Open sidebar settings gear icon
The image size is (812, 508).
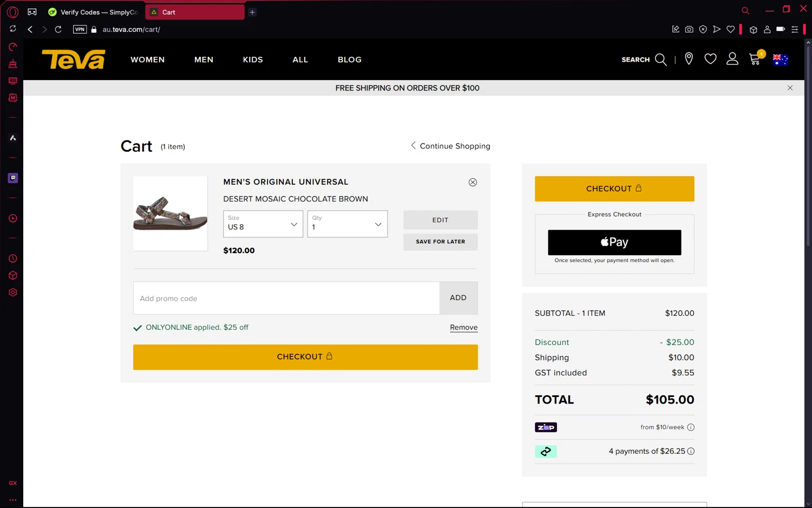click(x=13, y=292)
